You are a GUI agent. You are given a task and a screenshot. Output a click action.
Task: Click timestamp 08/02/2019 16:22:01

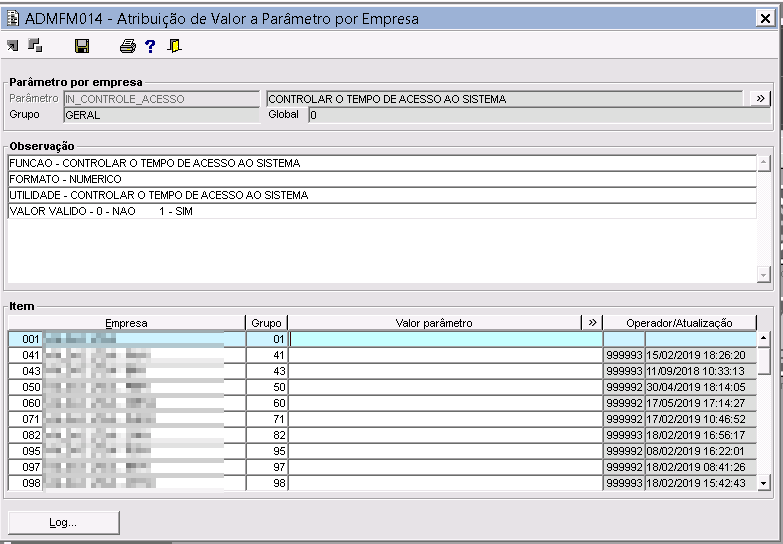(701, 451)
